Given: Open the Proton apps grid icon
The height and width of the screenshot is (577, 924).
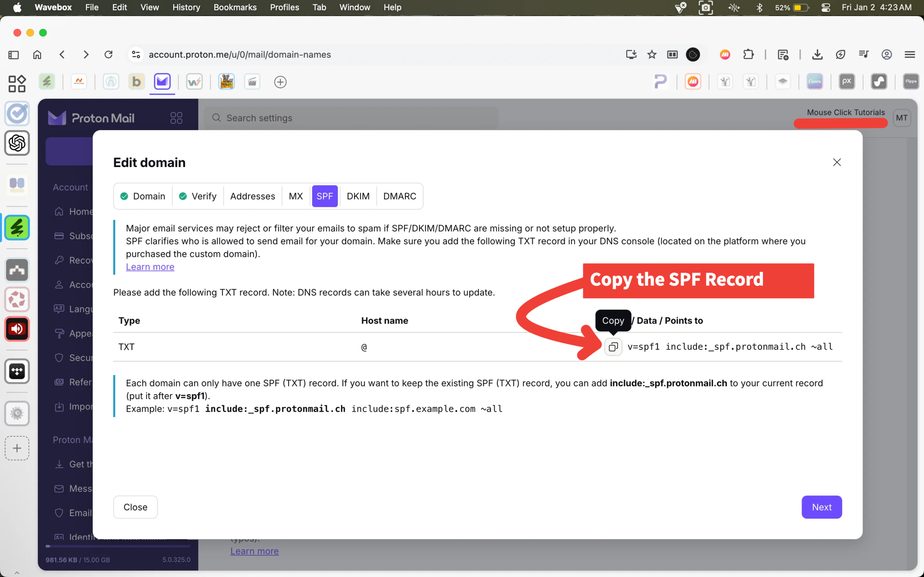Looking at the screenshot, I should (176, 118).
